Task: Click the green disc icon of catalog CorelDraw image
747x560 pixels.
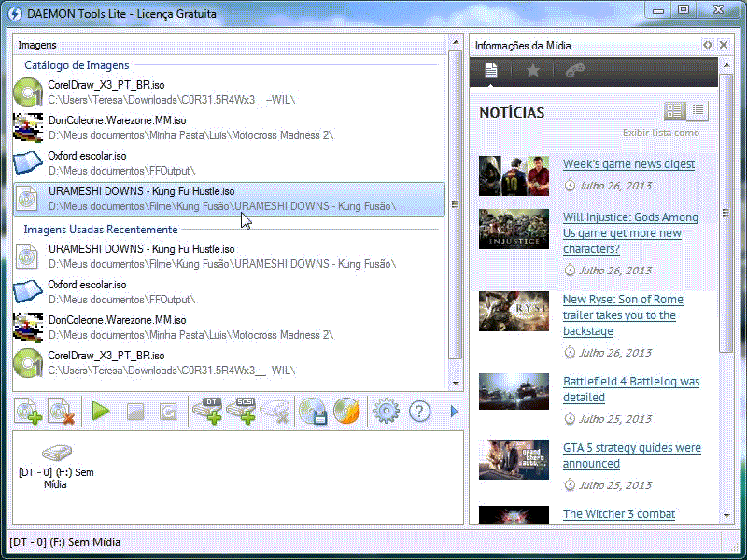Action: pyautogui.click(x=28, y=92)
